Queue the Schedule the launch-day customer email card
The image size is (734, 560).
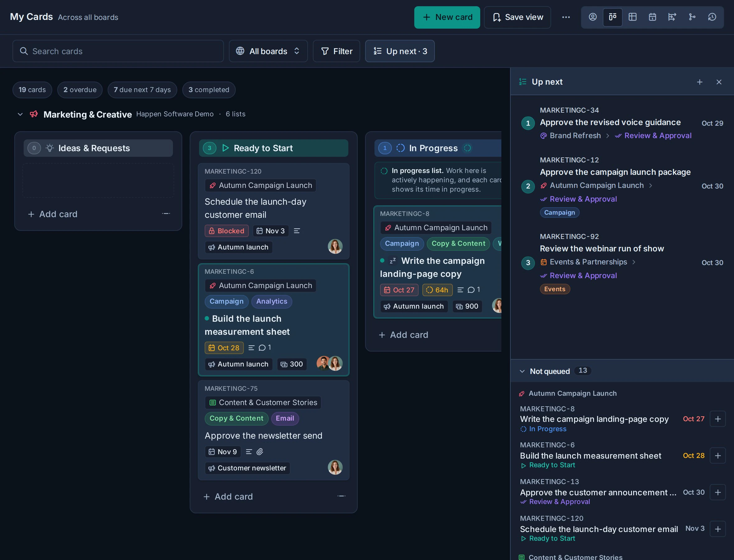pyautogui.click(x=718, y=529)
